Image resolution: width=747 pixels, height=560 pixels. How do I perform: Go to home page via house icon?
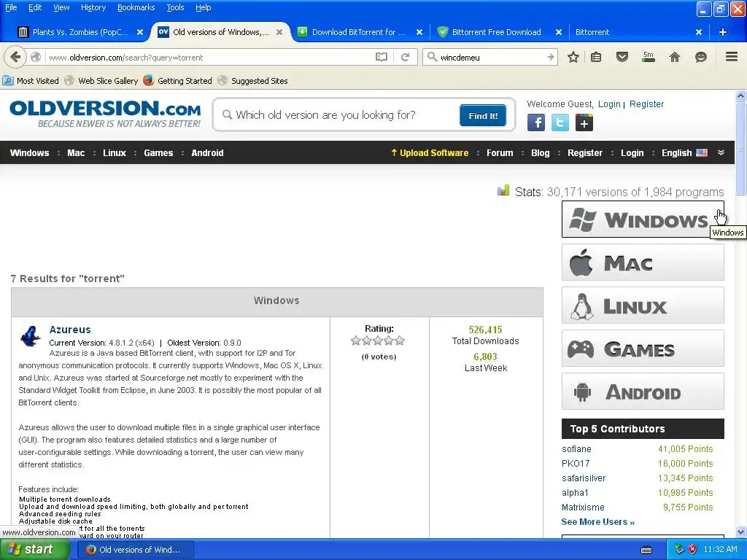click(x=675, y=57)
